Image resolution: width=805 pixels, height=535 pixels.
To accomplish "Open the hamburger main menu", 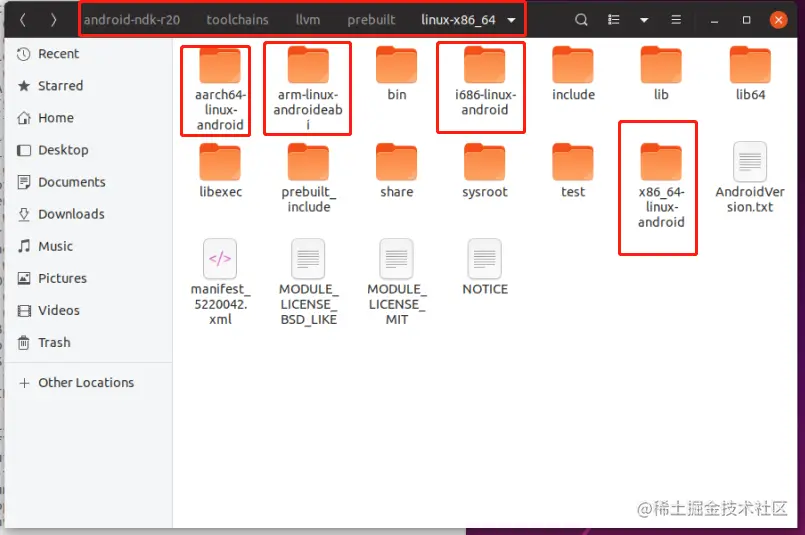I will (x=676, y=20).
